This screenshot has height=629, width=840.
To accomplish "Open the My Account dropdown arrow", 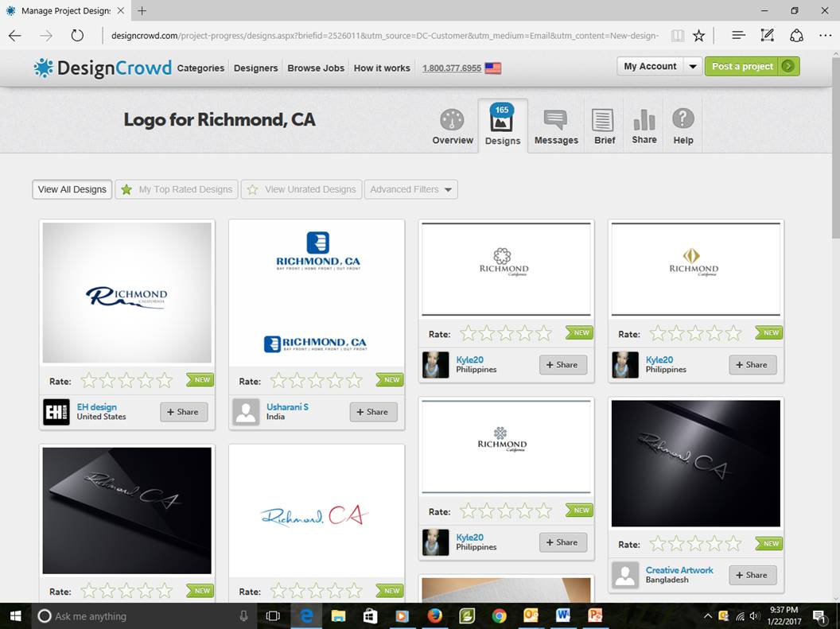I will click(693, 66).
